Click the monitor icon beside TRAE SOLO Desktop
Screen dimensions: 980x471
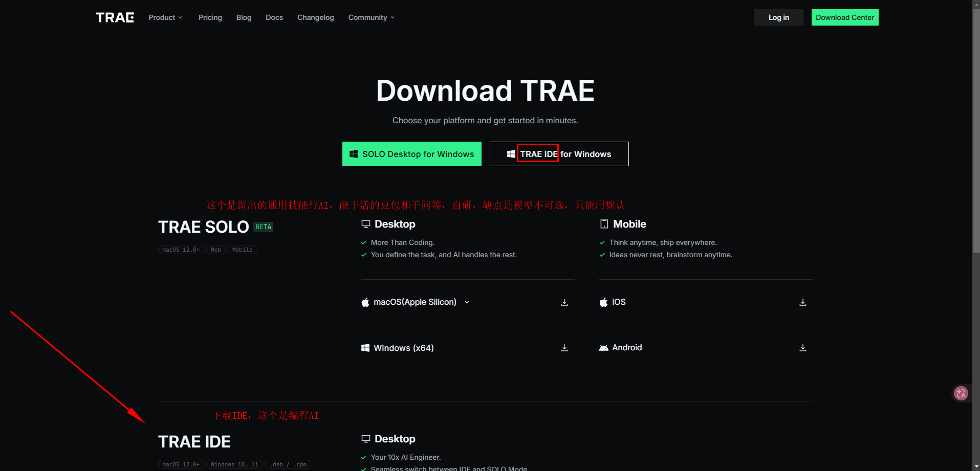[x=366, y=224]
